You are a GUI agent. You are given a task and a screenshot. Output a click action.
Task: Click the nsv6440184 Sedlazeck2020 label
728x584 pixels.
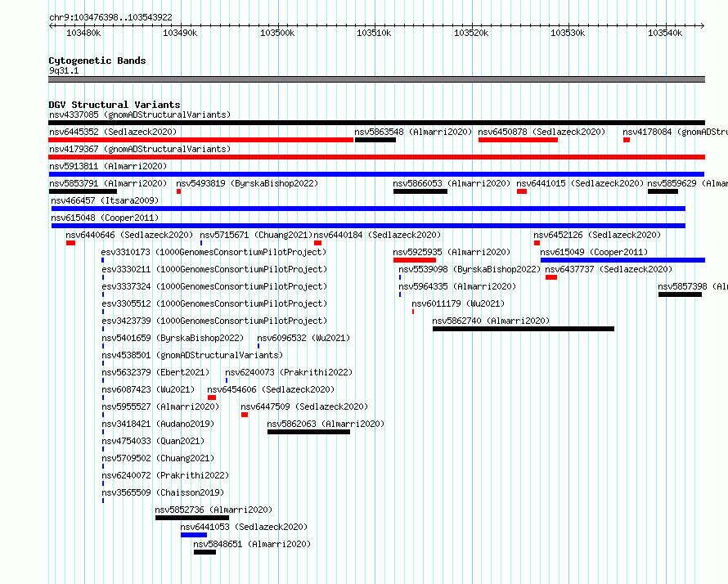(x=377, y=235)
